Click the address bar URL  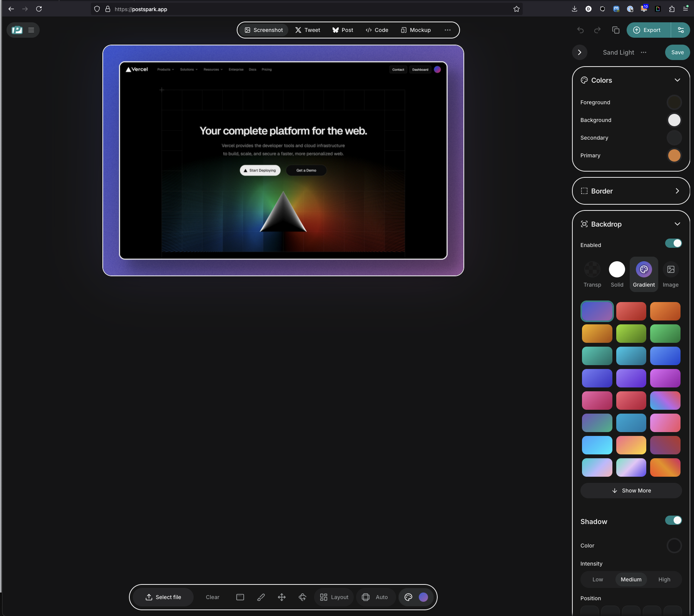(141, 9)
